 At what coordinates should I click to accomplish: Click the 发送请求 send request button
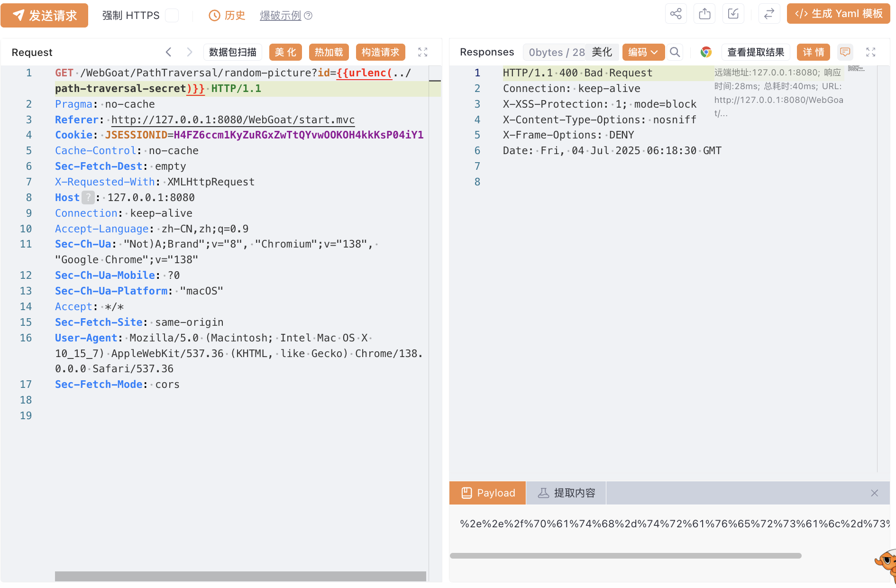[44, 15]
